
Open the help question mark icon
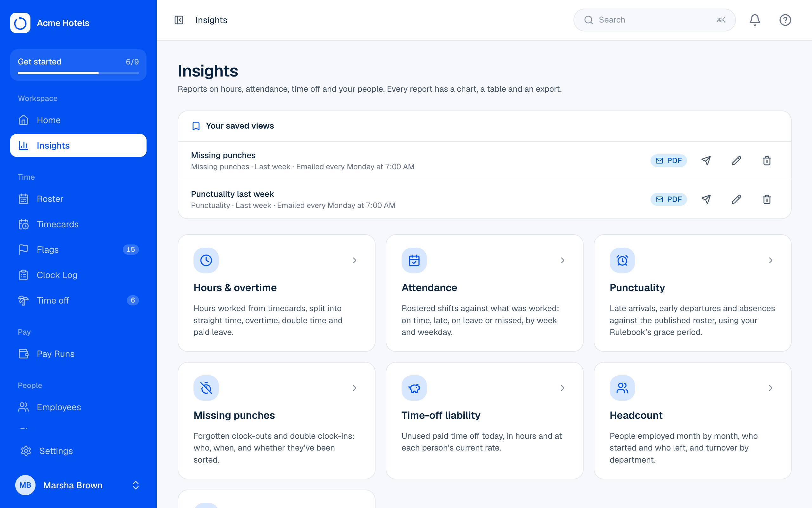click(785, 20)
